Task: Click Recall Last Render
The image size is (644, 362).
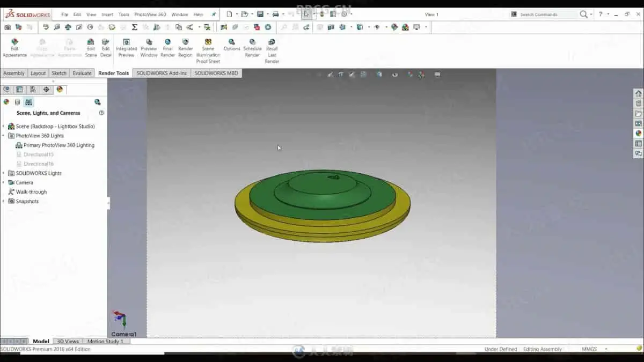Action: pos(272,51)
